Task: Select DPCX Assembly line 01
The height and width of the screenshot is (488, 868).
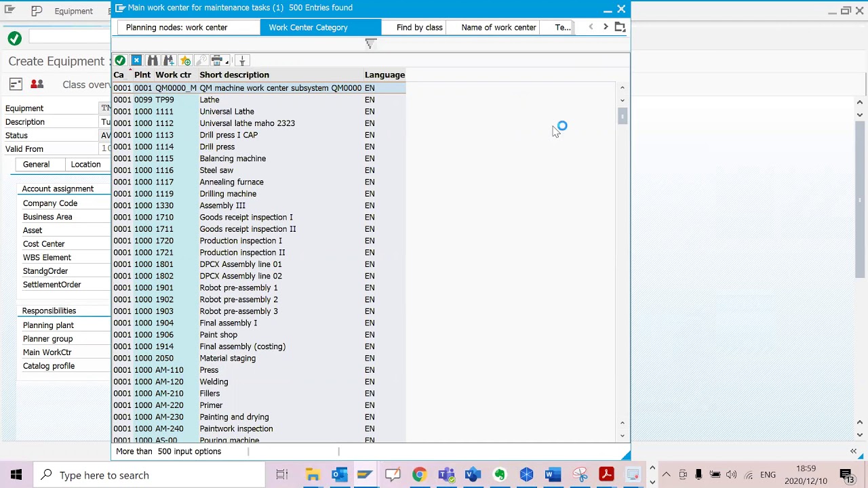Action: click(x=259, y=264)
